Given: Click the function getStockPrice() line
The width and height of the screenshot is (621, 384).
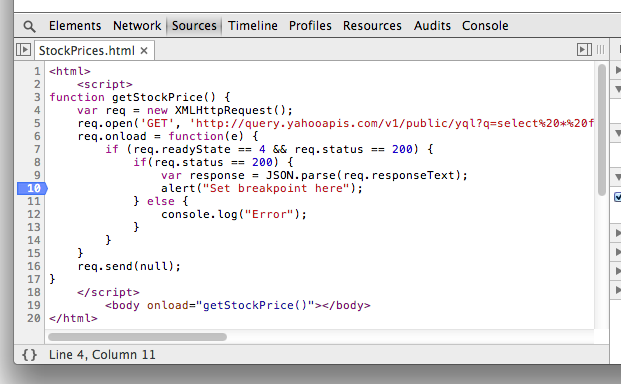Looking at the screenshot, I should (140, 97).
